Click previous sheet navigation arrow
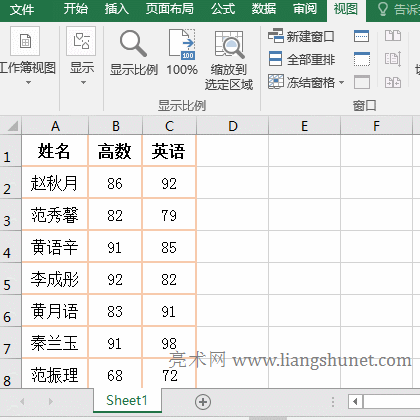The image size is (420, 420). click(22, 401)
